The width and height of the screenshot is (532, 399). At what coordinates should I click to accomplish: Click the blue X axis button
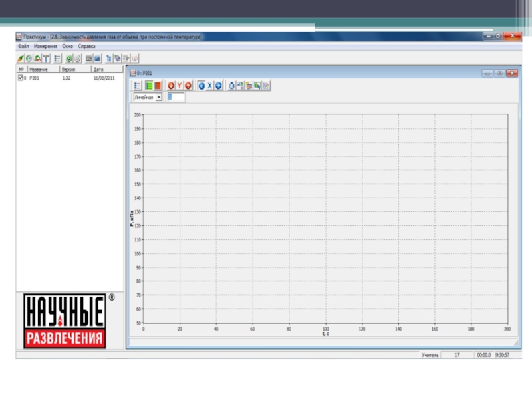209,86
